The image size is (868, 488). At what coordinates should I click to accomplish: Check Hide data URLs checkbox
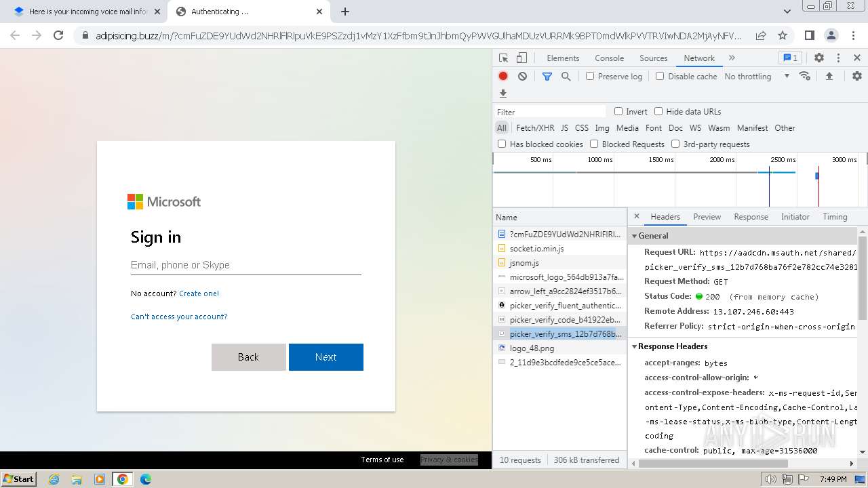658,112
